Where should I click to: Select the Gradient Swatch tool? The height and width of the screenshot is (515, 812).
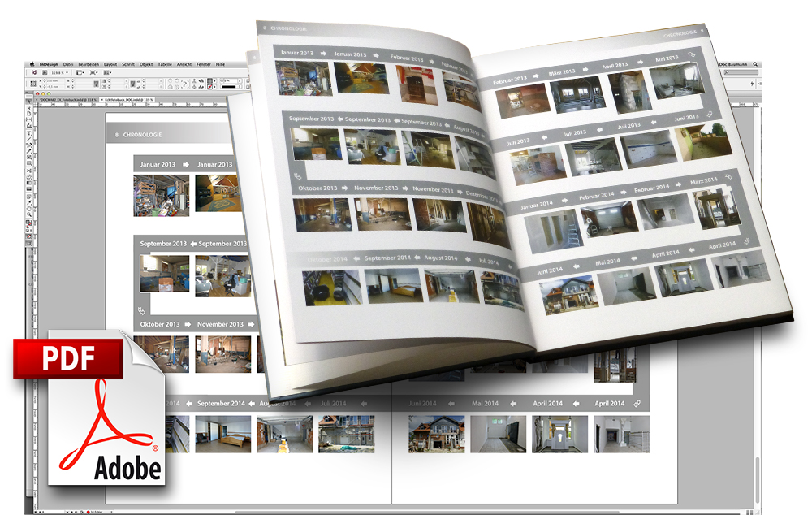(29, 183)
